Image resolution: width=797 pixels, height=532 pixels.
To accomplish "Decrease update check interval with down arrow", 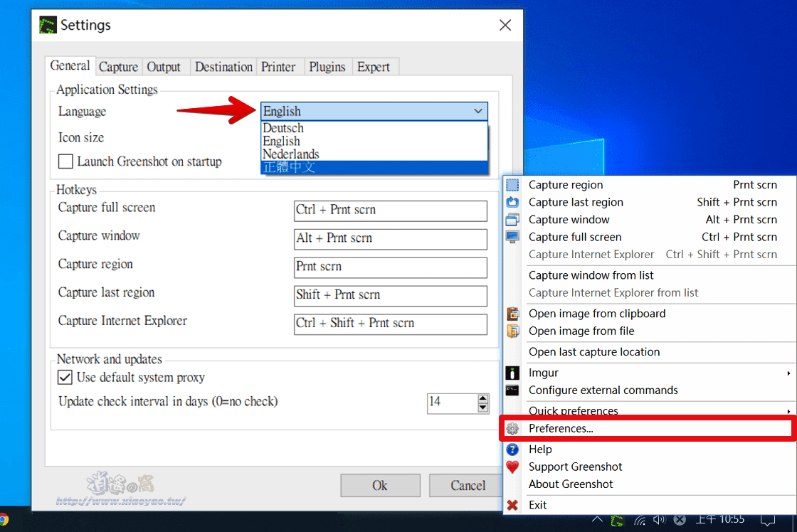I will [483, 408].
